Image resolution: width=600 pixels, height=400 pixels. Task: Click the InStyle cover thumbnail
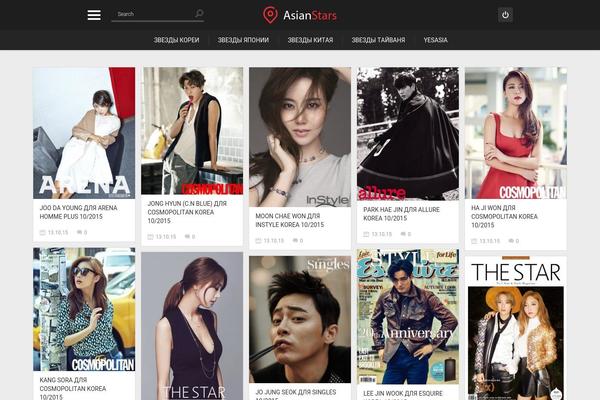click(x=300, y=137)
